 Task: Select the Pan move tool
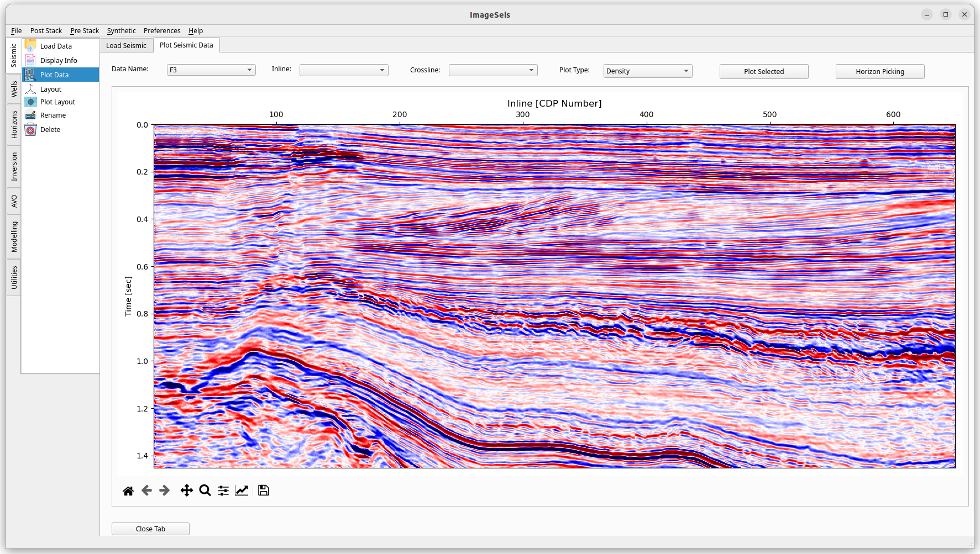click(x=187, y=490)
